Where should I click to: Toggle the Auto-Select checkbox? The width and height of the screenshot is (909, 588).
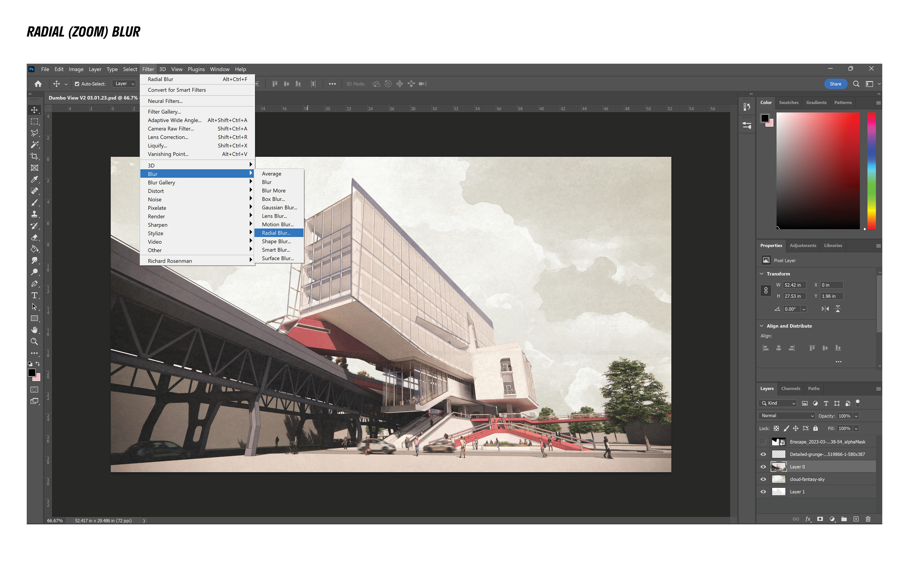[x=77, y=84]
